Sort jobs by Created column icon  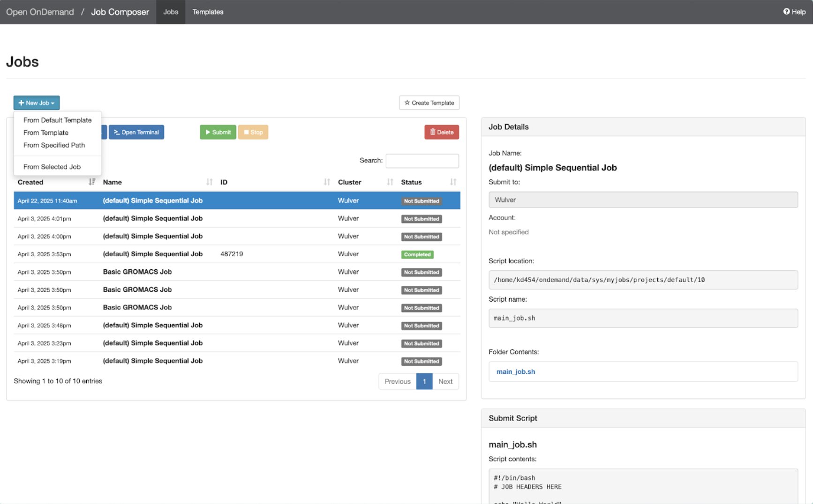92,182
